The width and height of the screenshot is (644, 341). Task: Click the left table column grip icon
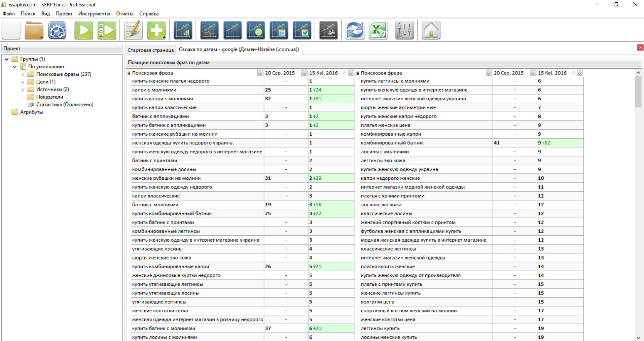[129, 73]
